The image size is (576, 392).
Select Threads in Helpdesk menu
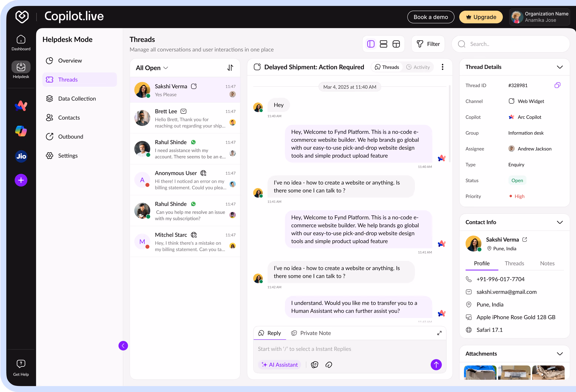tap(79, 80)
